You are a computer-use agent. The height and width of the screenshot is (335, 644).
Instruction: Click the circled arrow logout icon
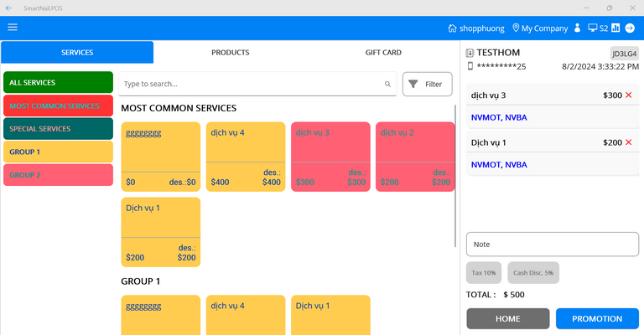coord(630,28)
